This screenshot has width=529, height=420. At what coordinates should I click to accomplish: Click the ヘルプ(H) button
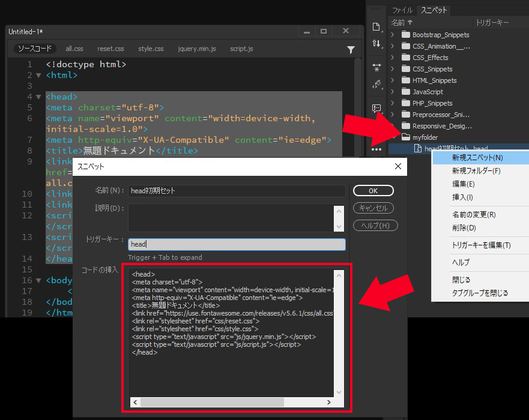[375, 226]
